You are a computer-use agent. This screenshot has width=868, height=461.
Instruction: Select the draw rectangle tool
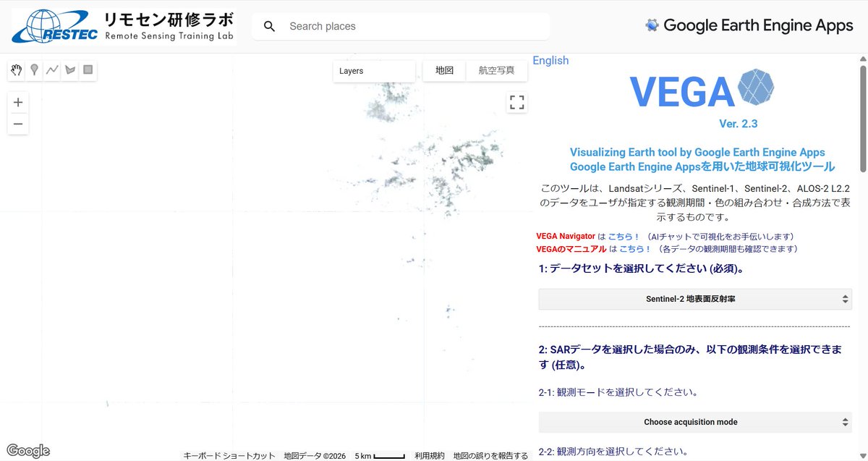tap(88, 70)
